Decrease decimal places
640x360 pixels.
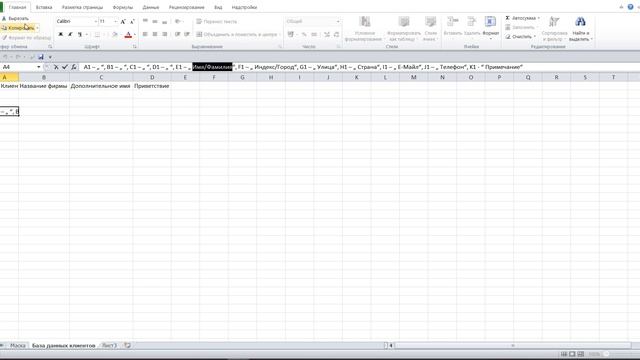click(x=336, y=34)
